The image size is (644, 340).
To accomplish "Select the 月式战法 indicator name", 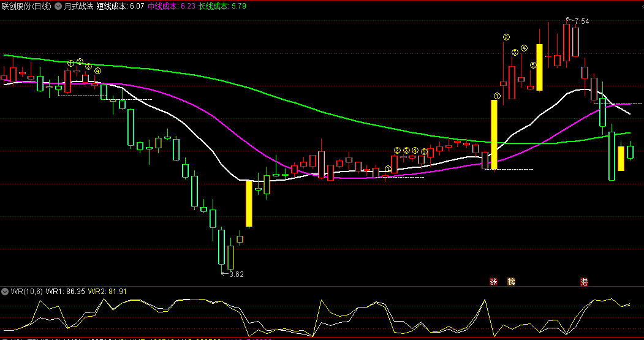I will pyautogui.click(x=78, y=7).
